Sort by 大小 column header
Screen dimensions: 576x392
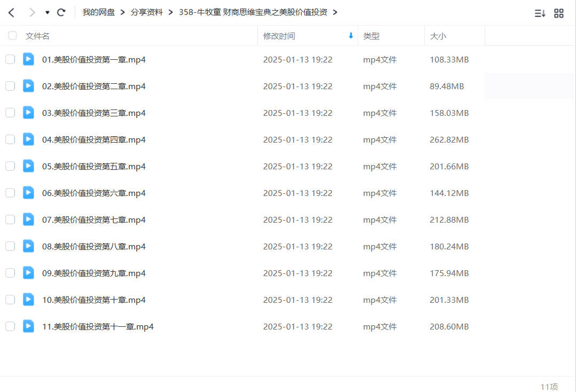438,36
